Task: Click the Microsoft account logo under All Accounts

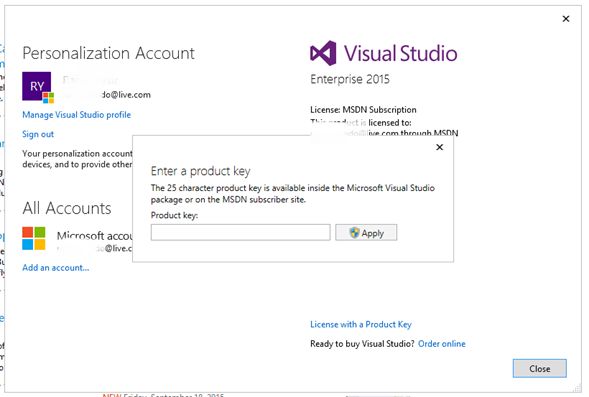Action: click(x=34, y=238)
